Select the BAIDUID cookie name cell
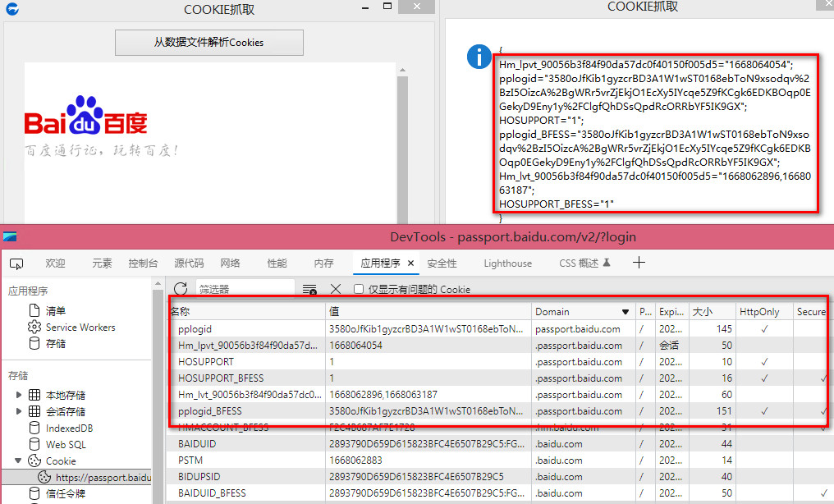The width and height of the screenshot is (834, 504). click(x=197, y=444)
